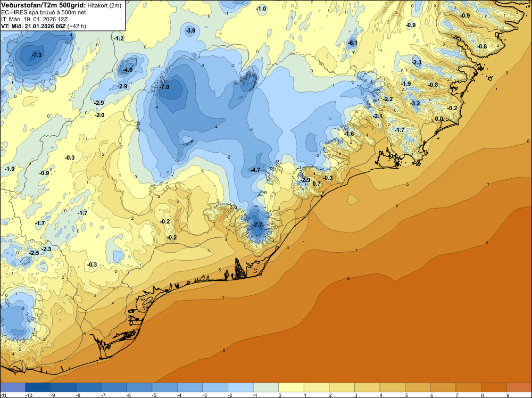Screen dimensions: 532x398
Task: Click the -1.6 temperature label
Action: [x=349, y=134]
